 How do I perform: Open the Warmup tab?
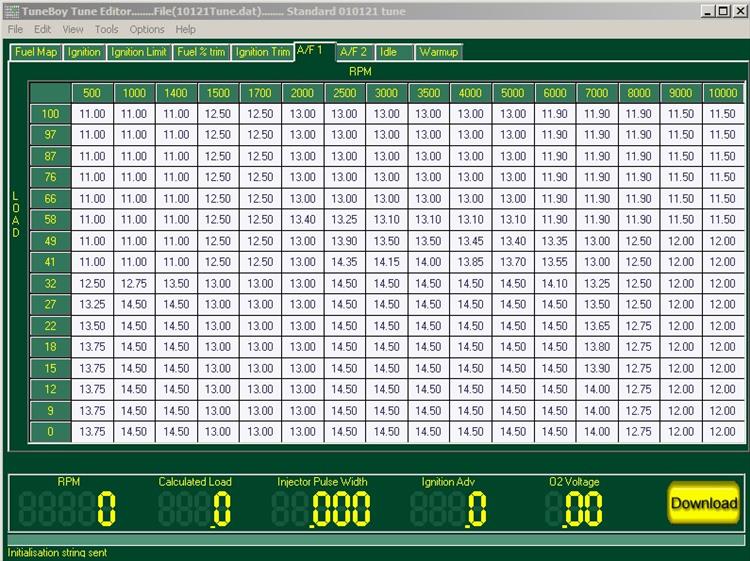[439, 52]
